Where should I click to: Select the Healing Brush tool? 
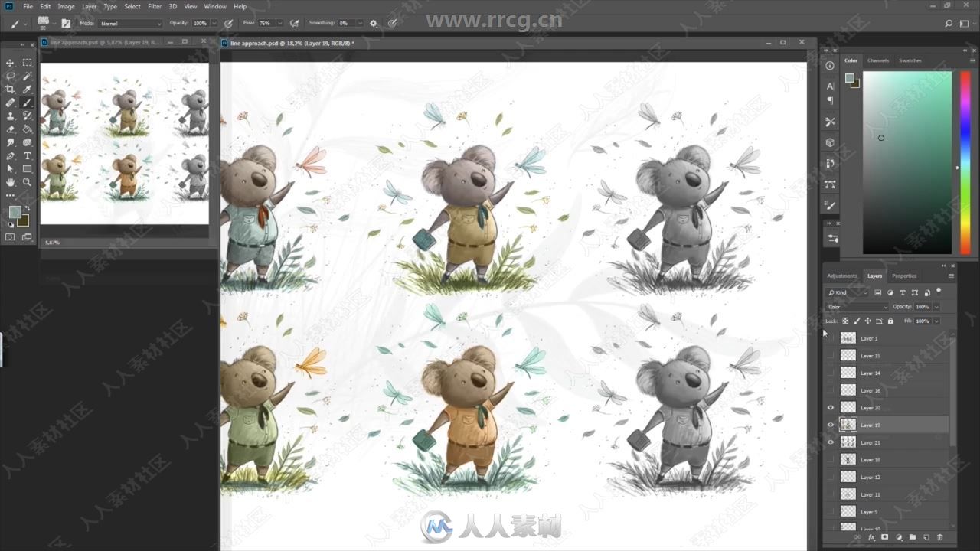10,103
